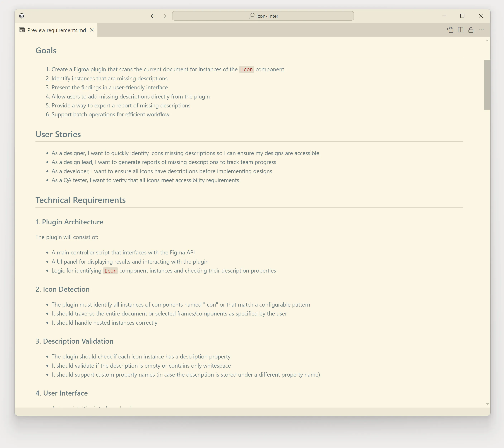Go back with the left arrow
504x448 pixels.
[x=153, y=16]
